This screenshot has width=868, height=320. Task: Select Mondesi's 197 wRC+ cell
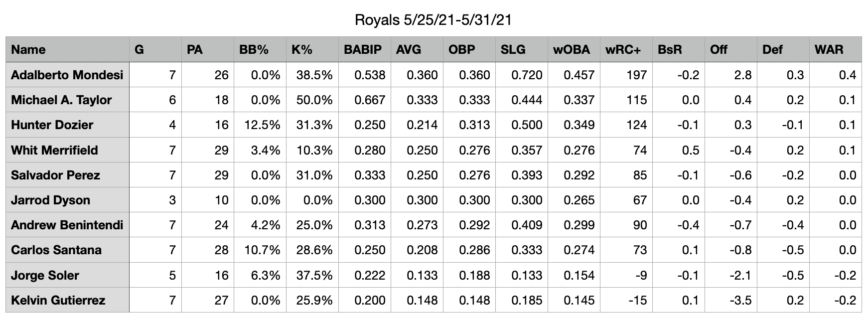626,75
